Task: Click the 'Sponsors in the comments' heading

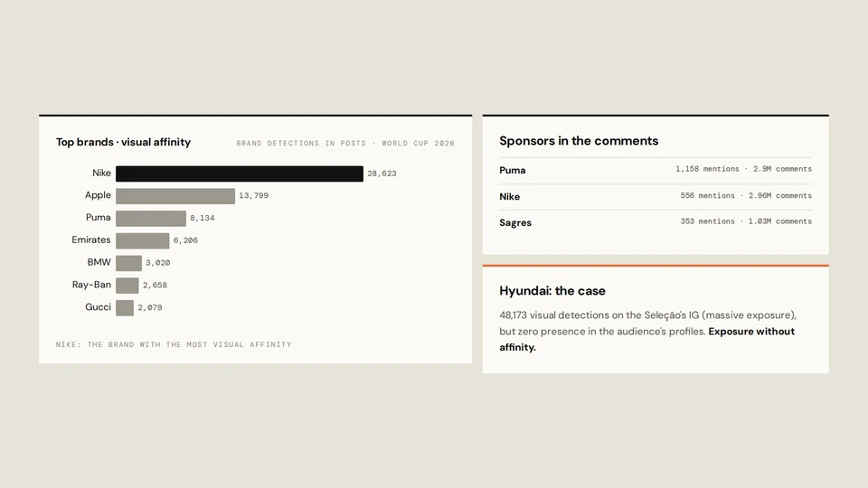Action: coord(579,141)
